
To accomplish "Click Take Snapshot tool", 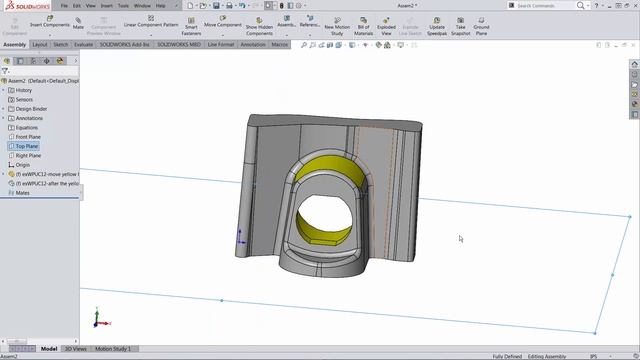I will pos(460,27).
